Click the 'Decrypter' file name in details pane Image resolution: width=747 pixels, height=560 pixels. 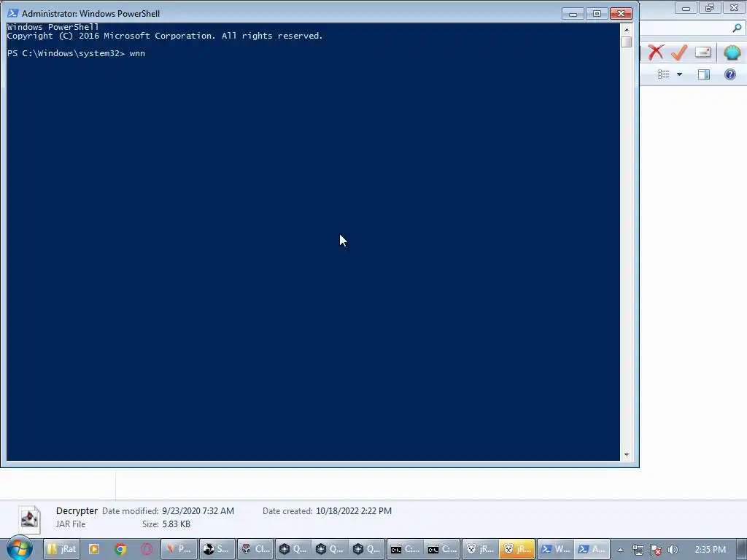(x=77, y=511)
